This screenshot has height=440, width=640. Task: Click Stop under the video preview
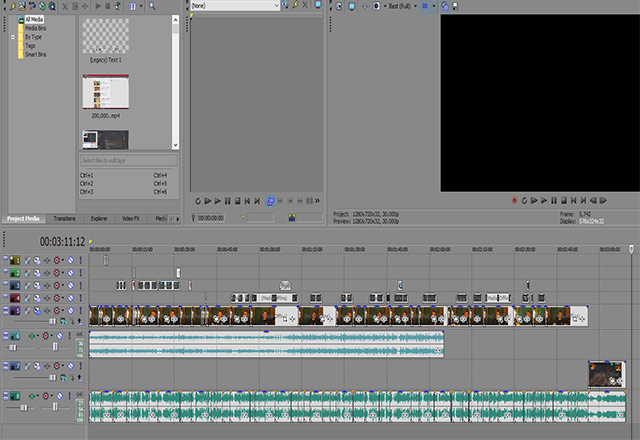coord(564,200)
